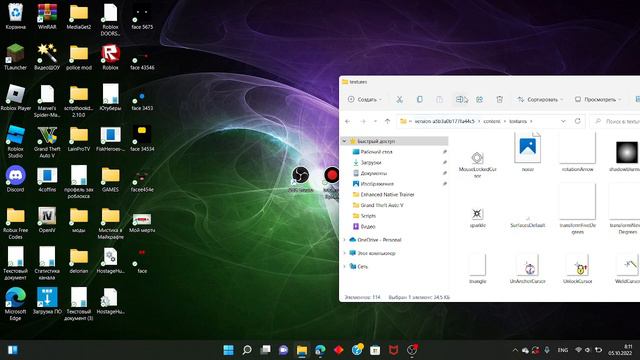Click the version folder segment in the address bar
Image resolution: width=640 pixels, height=360 pixels.
coord(444,121)
